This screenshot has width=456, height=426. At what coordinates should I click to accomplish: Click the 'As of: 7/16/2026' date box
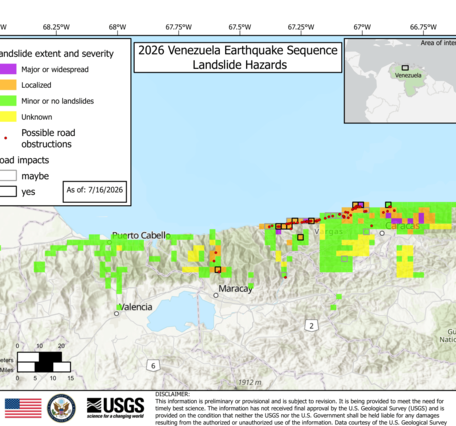[x=95, y=192]
